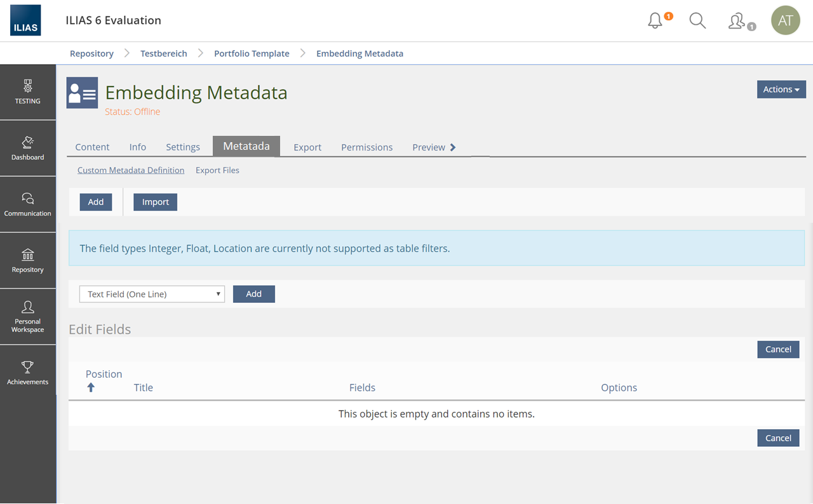
Task: Open the Text Field (One Line) dropdown
Action: pyautogui.click(x=152, y=294)
